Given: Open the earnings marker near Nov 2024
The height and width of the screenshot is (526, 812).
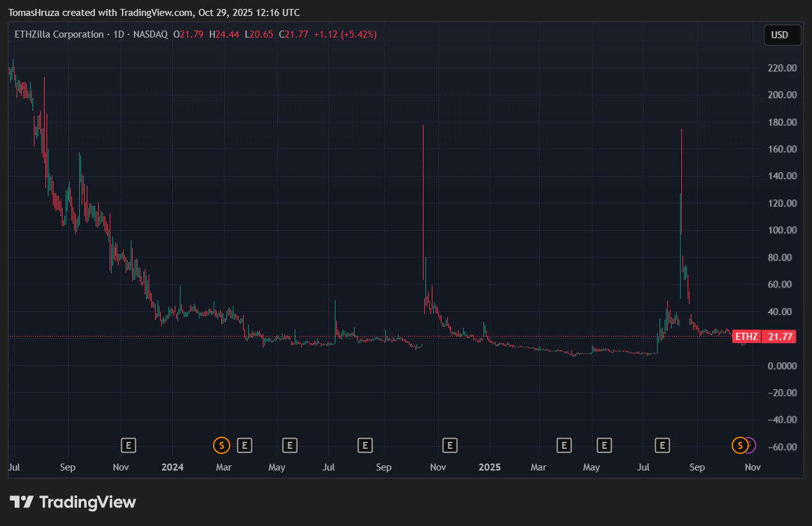Looking at the screenshot, I should coord(450,445).
